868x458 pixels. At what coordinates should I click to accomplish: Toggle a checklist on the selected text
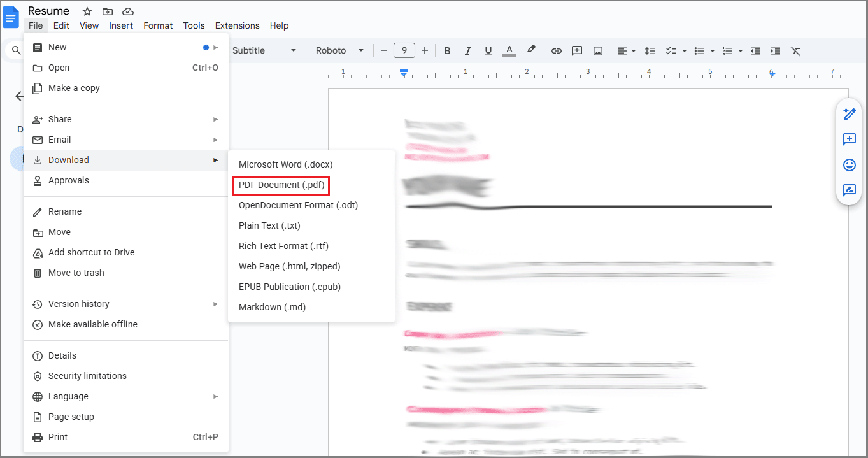672,50
